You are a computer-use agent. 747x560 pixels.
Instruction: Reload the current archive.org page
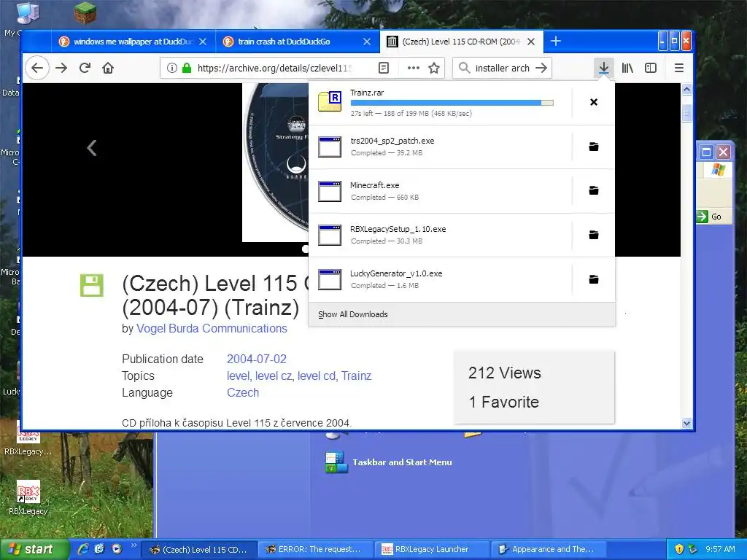[x=85, y=68]
